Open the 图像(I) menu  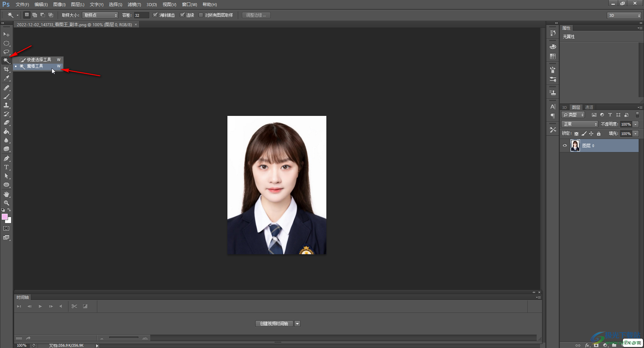(59, 5)
